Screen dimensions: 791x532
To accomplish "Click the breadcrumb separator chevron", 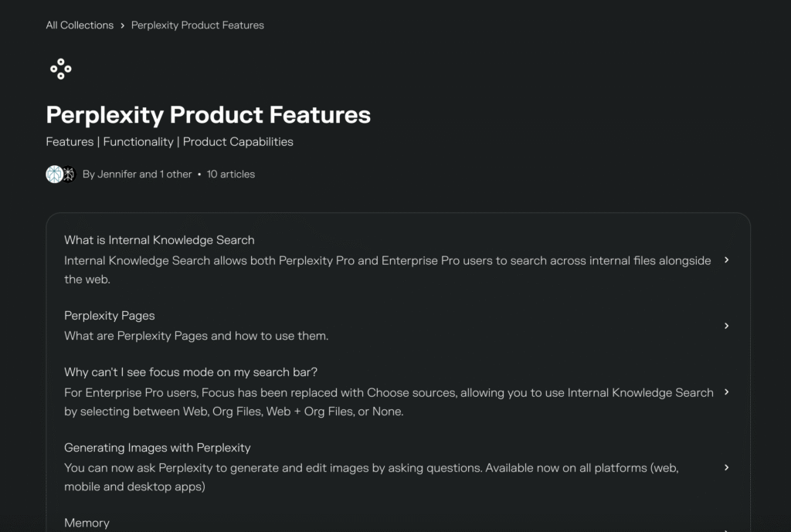I will [x=122, y=25].
